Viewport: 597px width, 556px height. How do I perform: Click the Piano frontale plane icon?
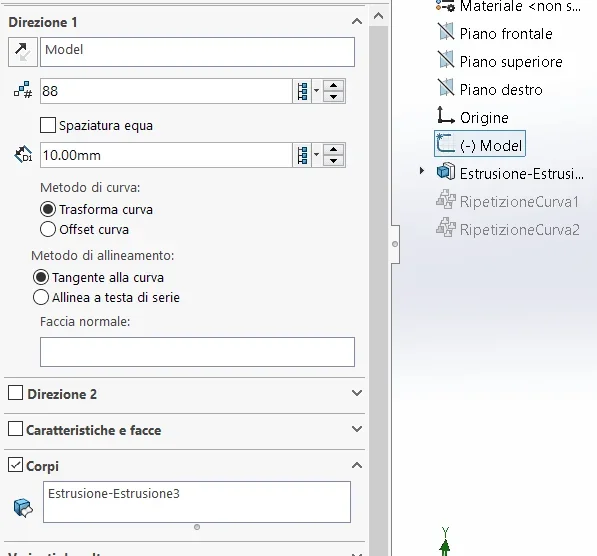(x=445, y=32)
